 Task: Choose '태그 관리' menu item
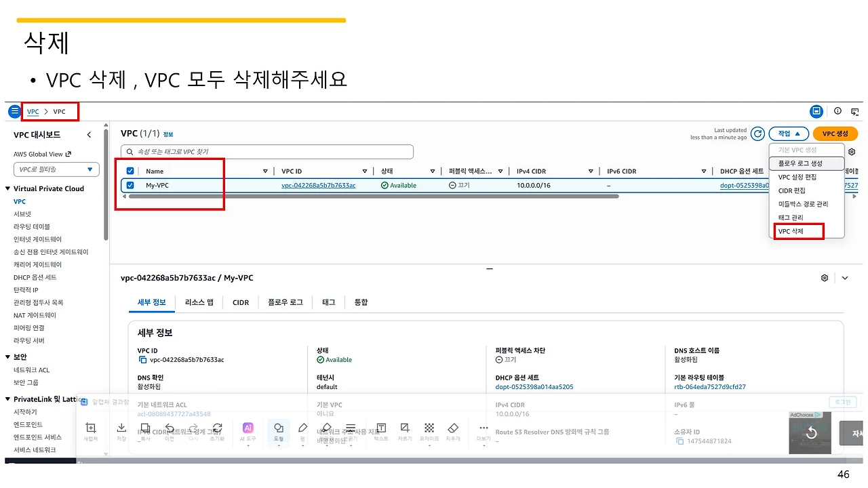tap(806, 218)
